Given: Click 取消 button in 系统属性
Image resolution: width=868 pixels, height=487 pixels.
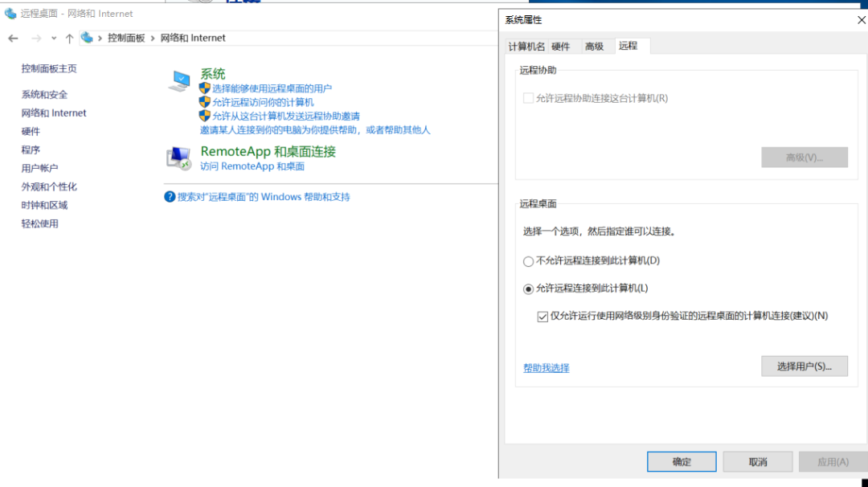Looking at the screenshot, I should [x=758, y=461].
